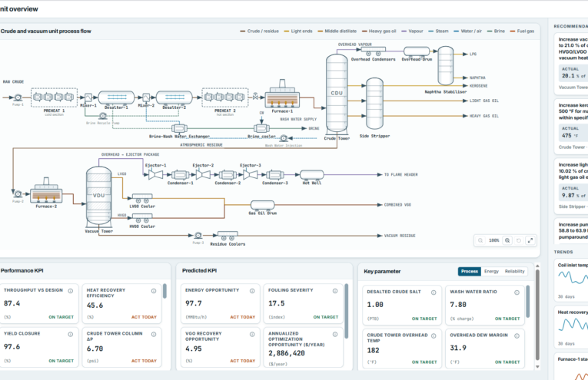Click the PREHEAT 1 cold section group
This screenshot has height=380, width=588.
tap(54, 97)
